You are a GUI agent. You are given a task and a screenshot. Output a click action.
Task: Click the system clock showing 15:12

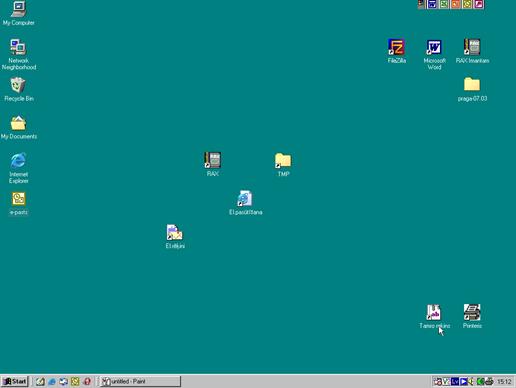(x=504, y=382)
